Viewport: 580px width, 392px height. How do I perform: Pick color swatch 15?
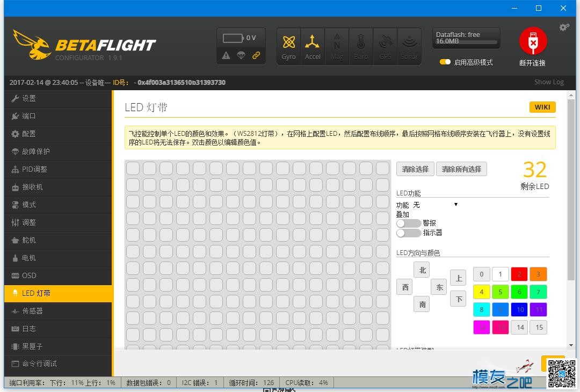[x=538, y=328]
